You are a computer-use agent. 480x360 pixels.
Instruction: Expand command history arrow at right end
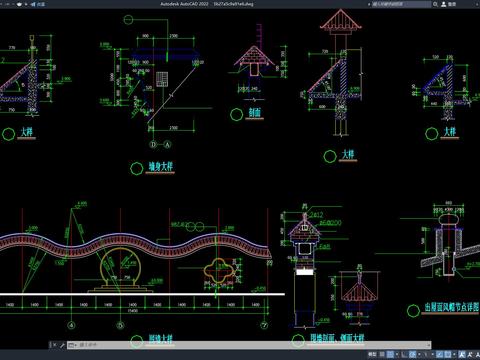(x=429, y=345)
